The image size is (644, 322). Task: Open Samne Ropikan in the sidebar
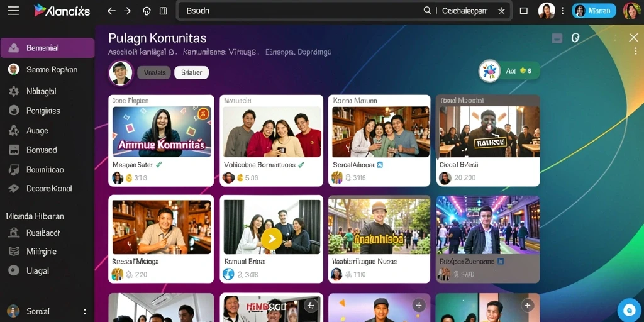47,69
